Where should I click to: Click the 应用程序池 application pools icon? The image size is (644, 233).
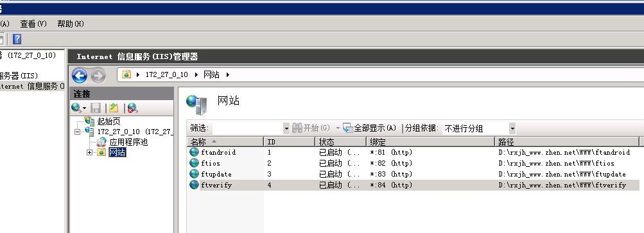(x=101, y=142)
